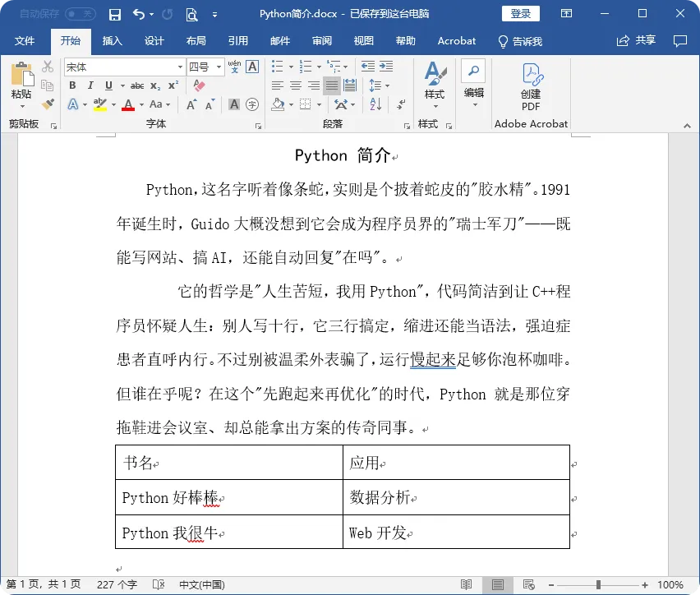700x595 pixels.
Task: Click the phonetic guide wén icon
Action: coord(234,67)
